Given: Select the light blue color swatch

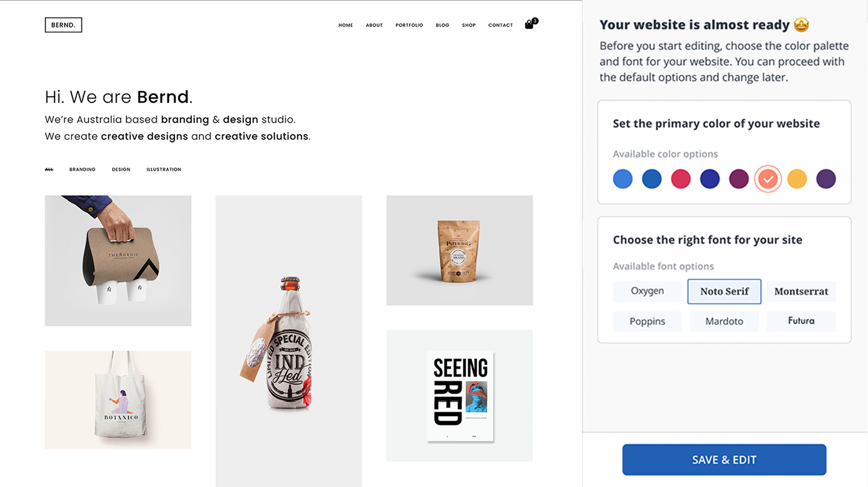Looking at the screenshot, I should tap(622, 179).
